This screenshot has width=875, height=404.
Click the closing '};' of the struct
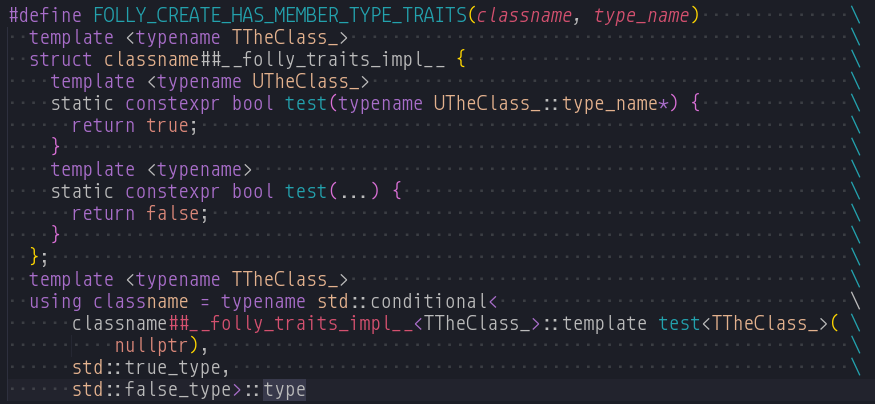pos(40,257)
